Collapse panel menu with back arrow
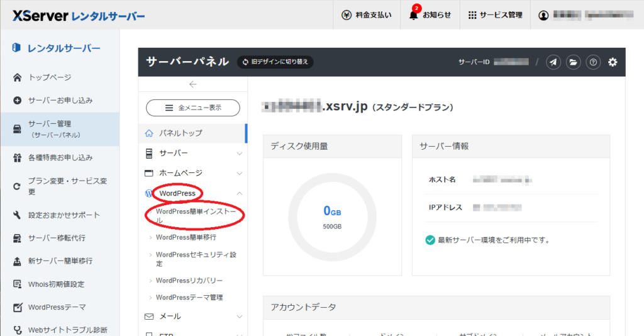 pos(193,84)
